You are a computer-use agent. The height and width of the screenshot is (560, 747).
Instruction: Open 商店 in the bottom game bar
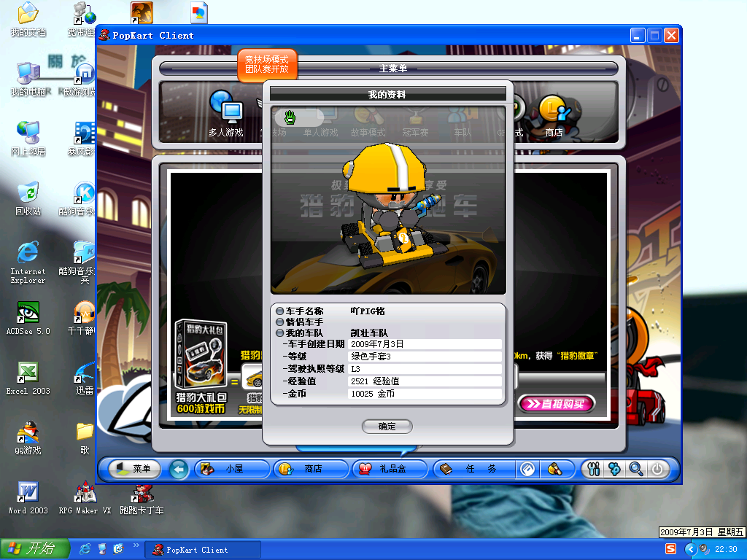coord(311,469)
